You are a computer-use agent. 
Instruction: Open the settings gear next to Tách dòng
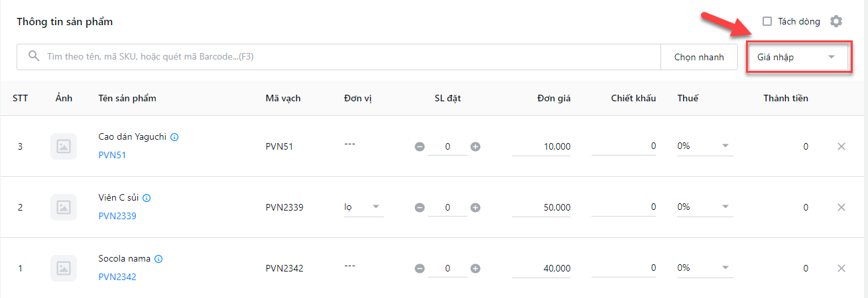pyautogui.click(x=836, y=21)
